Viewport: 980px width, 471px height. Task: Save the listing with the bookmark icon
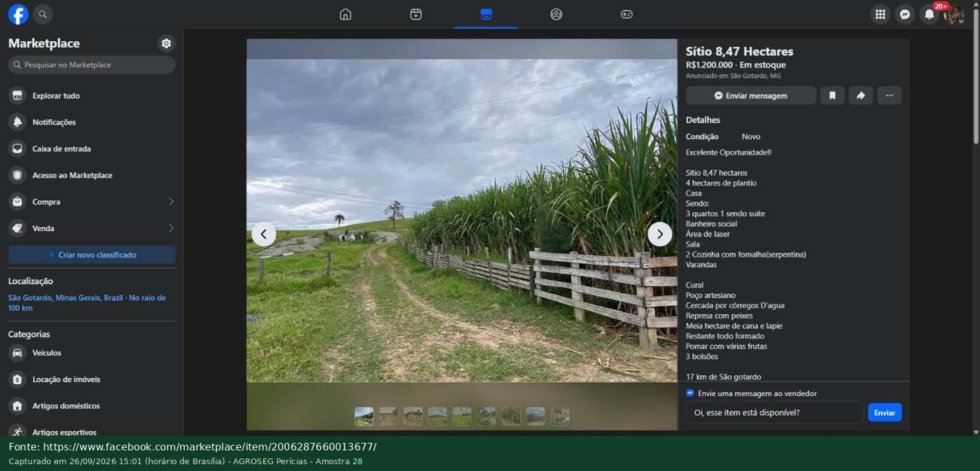832,96
